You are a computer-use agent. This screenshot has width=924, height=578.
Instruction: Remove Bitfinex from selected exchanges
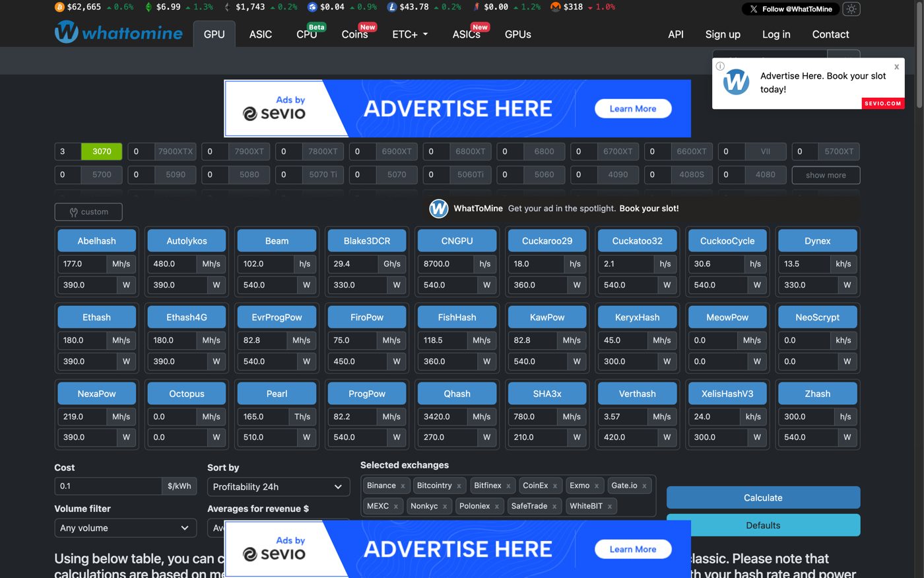pos(508,486)
